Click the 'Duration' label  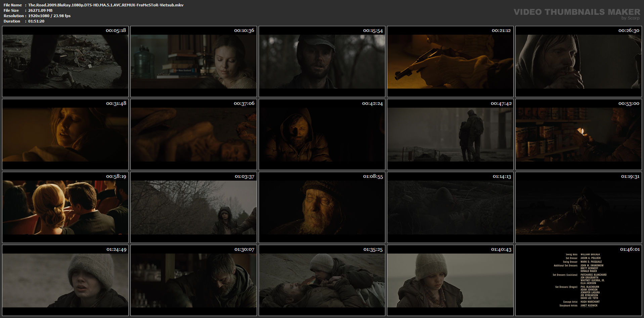tap(12, 21)
